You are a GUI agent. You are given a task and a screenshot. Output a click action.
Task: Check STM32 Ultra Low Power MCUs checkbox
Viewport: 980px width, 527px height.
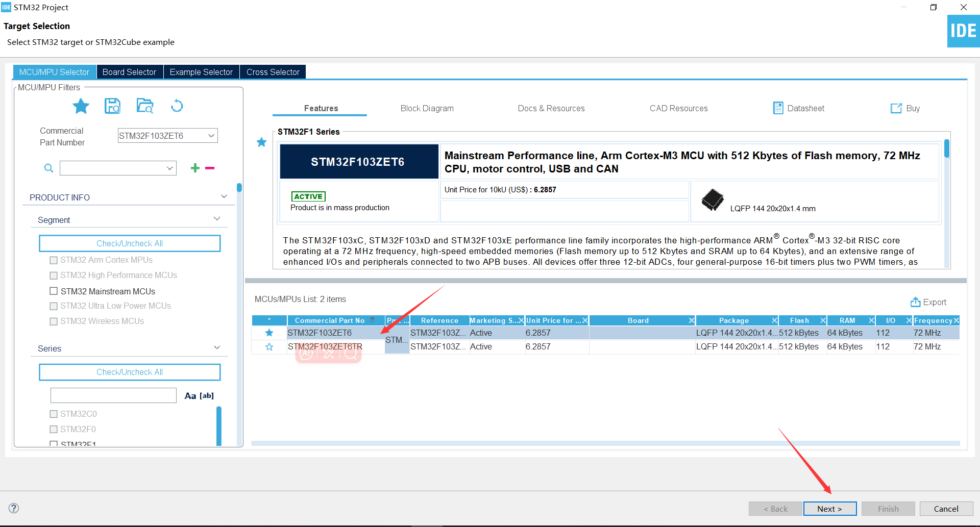pyautogui.click(x=54, y=306)
